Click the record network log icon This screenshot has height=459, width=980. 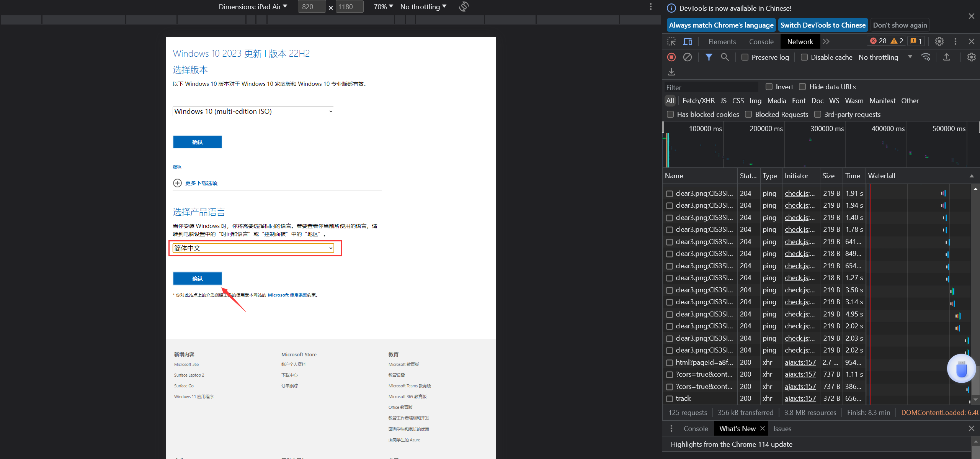[x=671, y=57]
